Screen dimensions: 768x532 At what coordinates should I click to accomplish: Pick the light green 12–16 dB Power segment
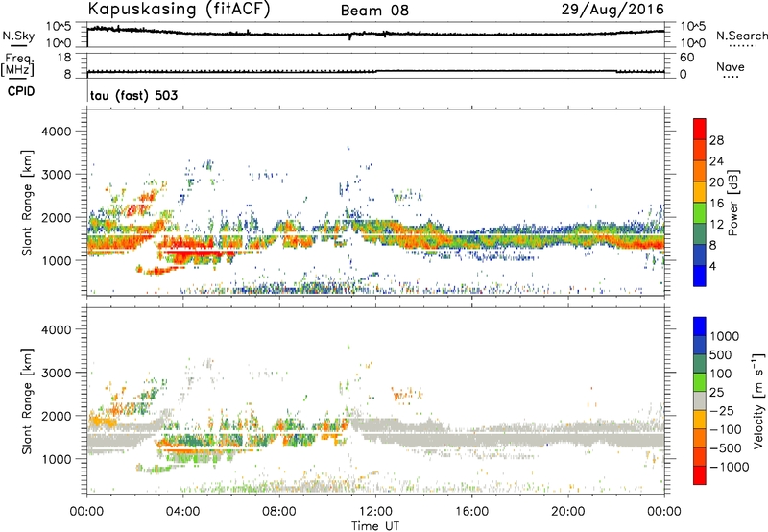click(700, 212)
